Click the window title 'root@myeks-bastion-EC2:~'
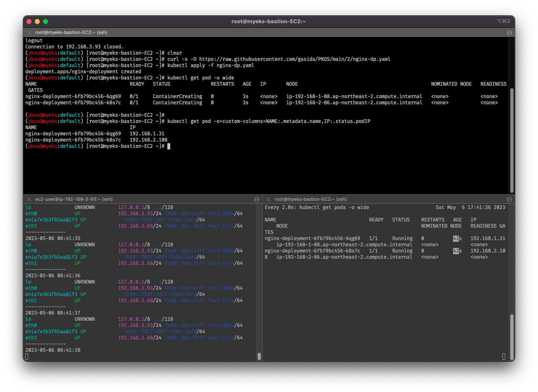538x392 pixels. 269,21
